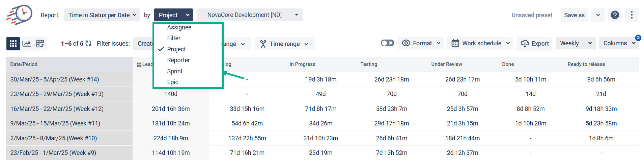This screenshot has height=167, width=644.
Task: Toggle the switch beside Format
Action: coord(387,43)
